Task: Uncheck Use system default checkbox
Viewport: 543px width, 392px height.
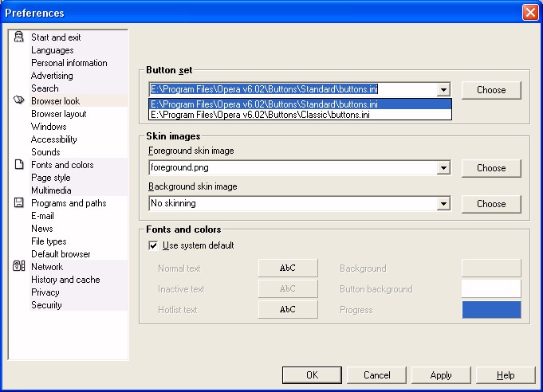Action: point(154,245)
